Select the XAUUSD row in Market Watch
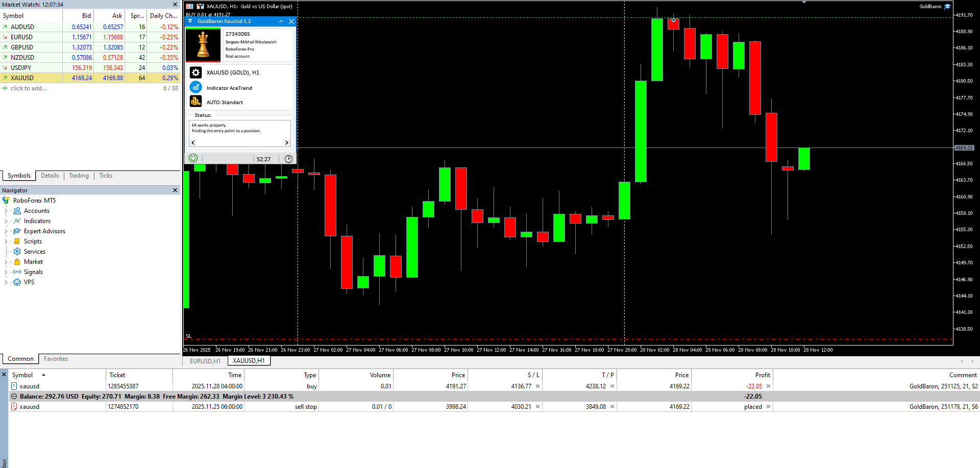 click(x=90, y=78)
